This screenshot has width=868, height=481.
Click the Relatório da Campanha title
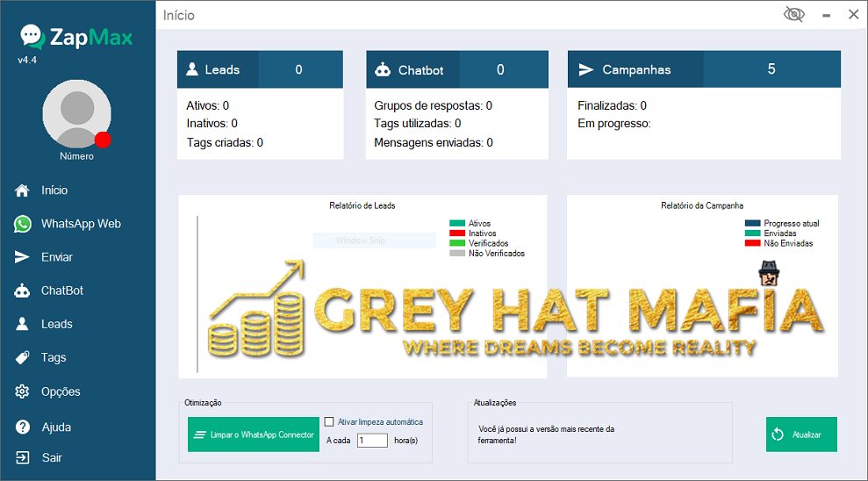tap(702, 206)
